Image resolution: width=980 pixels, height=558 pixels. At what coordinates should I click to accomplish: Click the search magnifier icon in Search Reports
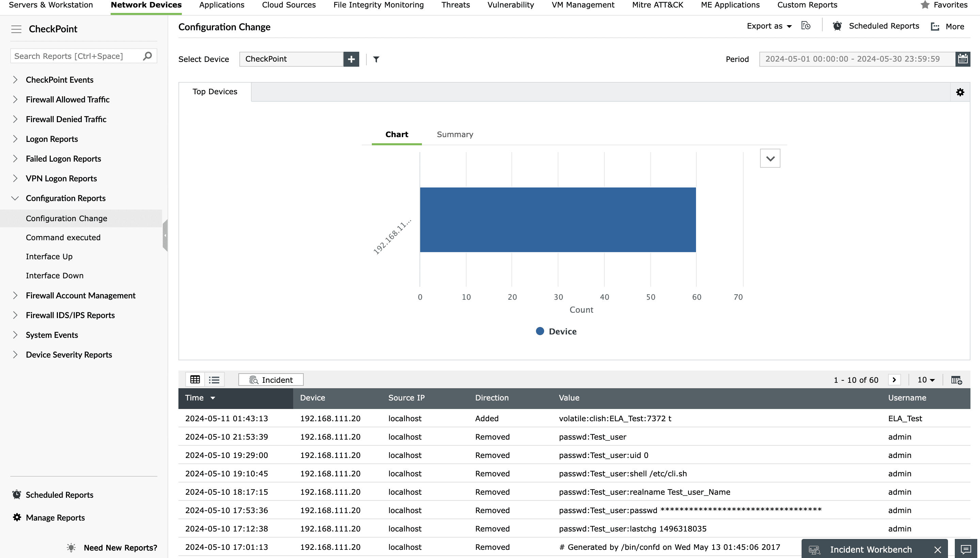pos(147,56)
